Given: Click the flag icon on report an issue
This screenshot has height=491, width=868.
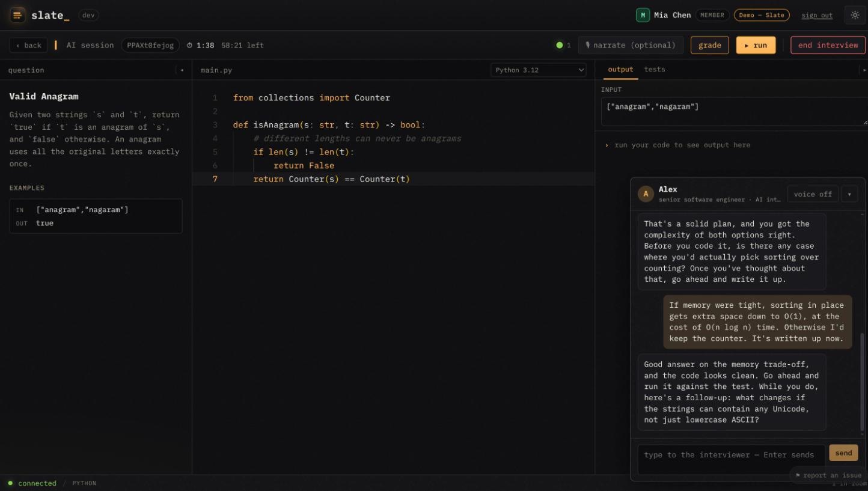Looking at the screenshot, I should click(x=798, y=475).
